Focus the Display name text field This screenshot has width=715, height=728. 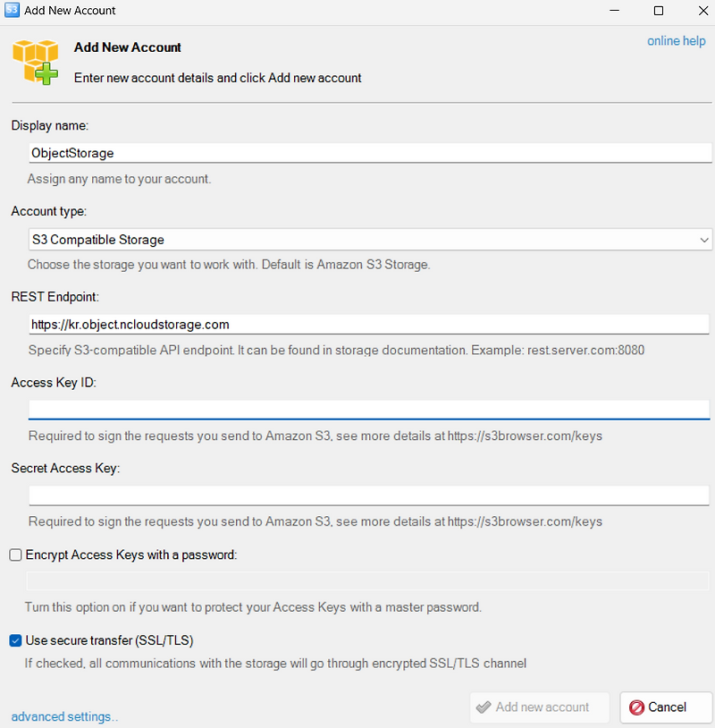pyautogui.click(x=368, y=153)
